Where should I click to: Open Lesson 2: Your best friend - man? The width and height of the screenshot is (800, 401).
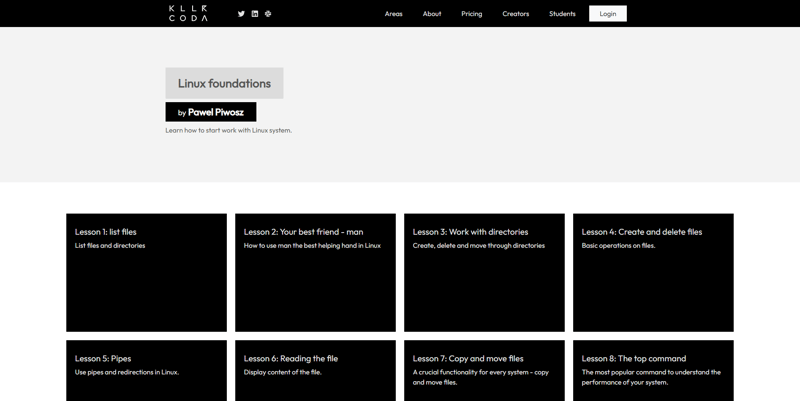pyautogui.click(x=315, y=272)
